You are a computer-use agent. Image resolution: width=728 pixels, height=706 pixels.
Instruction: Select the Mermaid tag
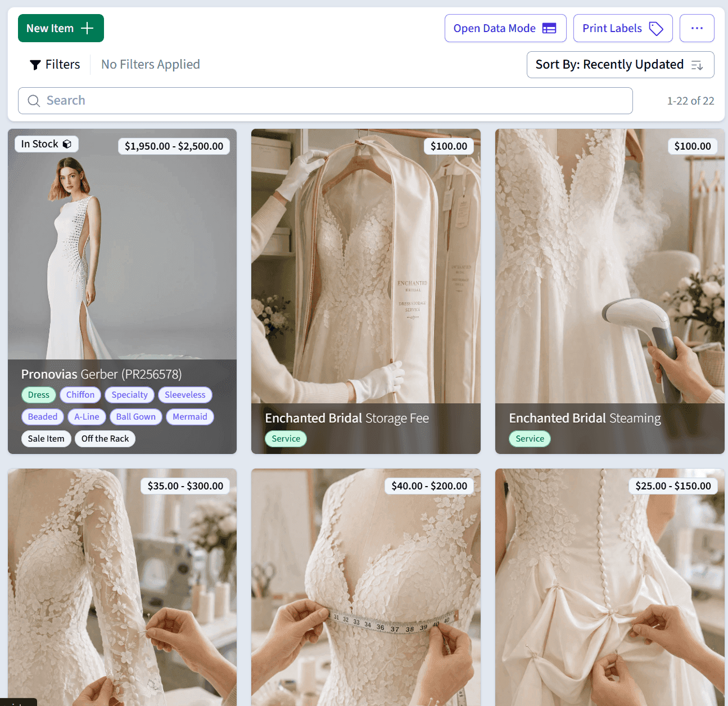tap(190, 417)
